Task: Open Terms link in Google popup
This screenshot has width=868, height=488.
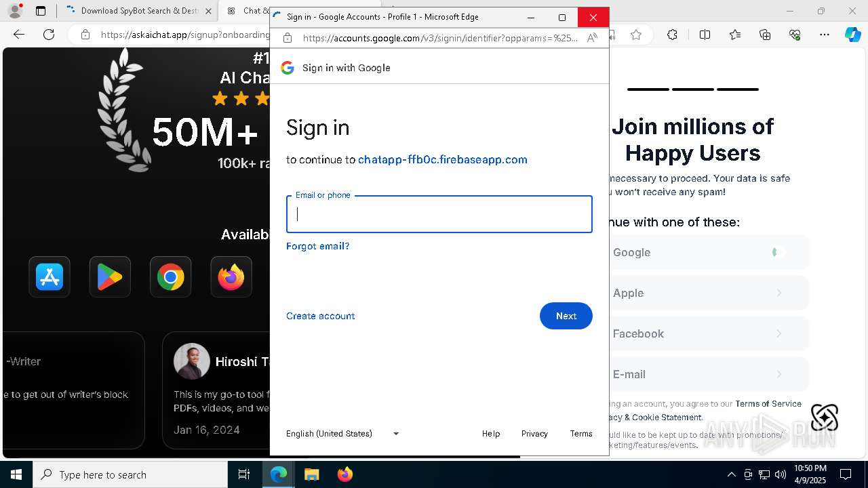Action: pyautogui.click(x=581, y=434)
